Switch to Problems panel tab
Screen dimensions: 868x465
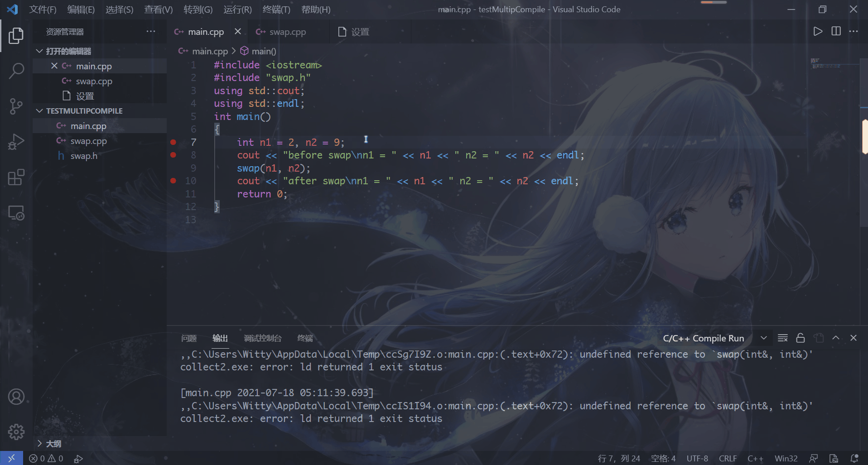188,338
